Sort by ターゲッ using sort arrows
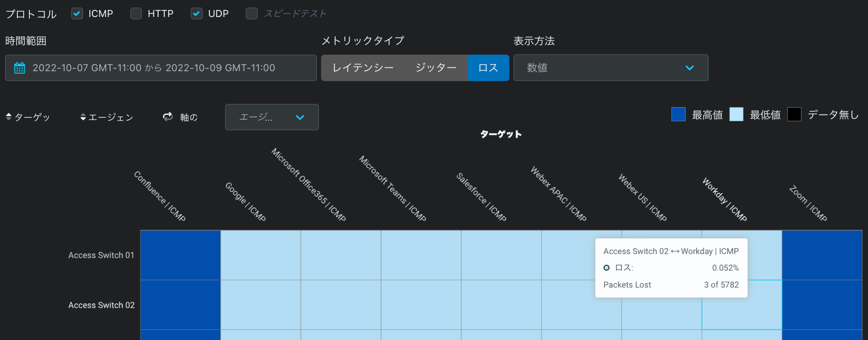The width and height of the screenshot is (868, 340). point(9,117)
